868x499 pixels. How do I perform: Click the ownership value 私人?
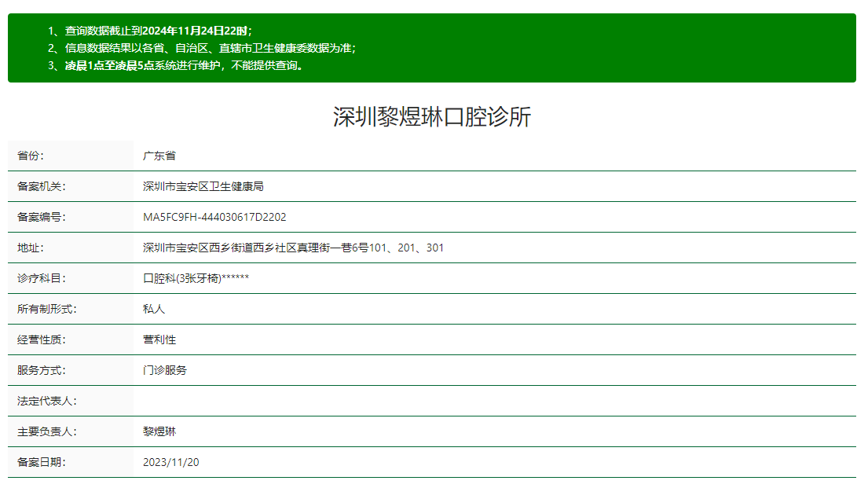pyautogui.click(x=152, y=308)
